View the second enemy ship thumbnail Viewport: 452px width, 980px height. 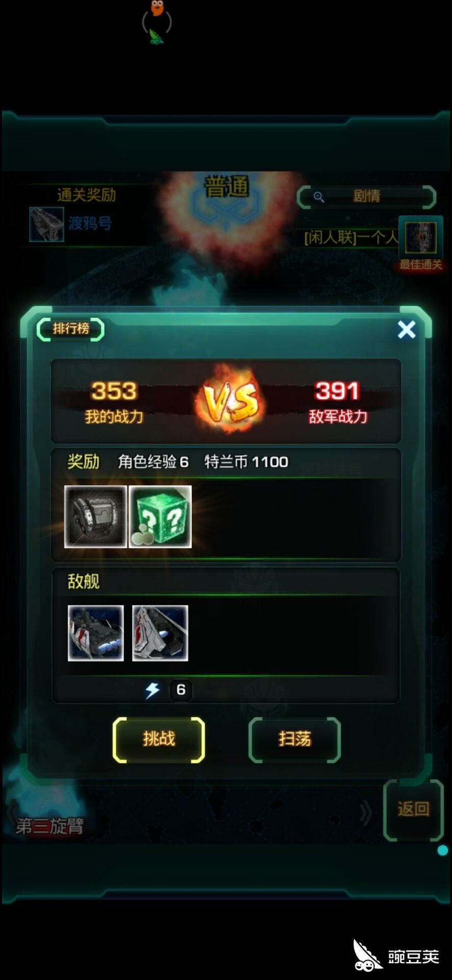[x=160, y=633]
